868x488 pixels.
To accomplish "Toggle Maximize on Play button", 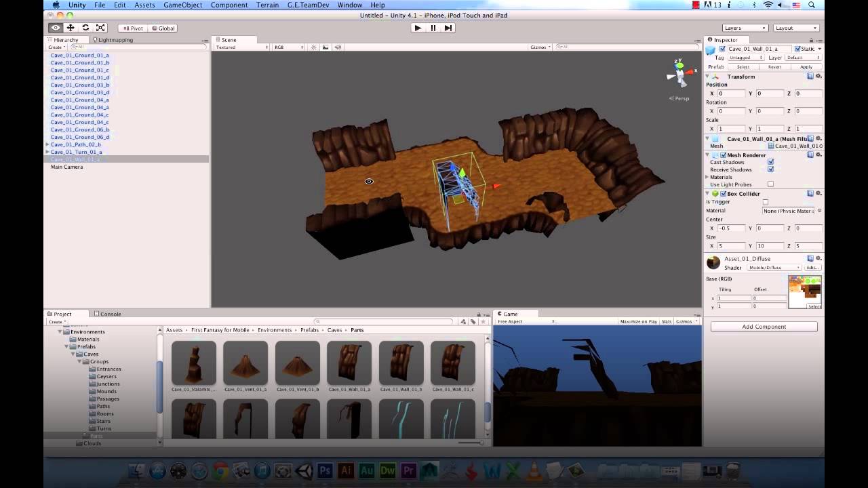I will (x=638, y=321).
